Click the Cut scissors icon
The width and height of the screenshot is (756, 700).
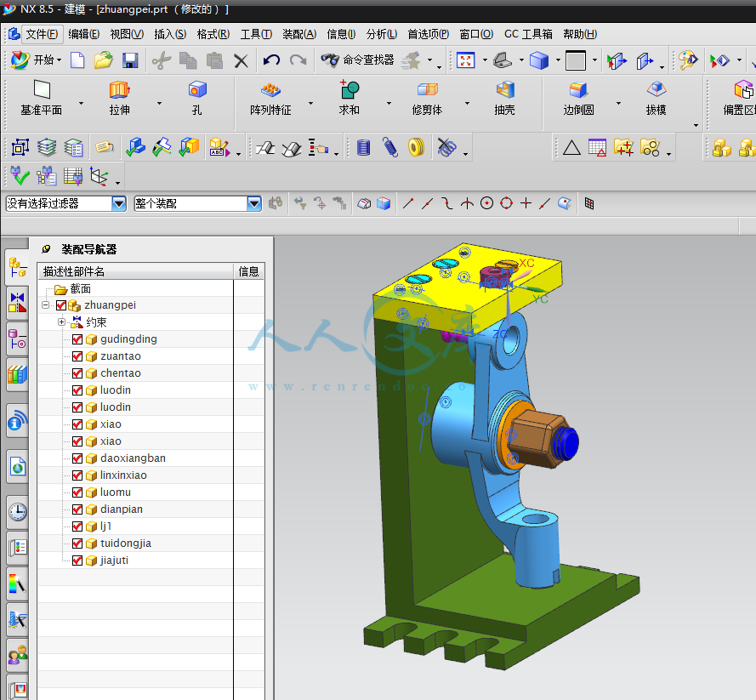coord(161,60)
